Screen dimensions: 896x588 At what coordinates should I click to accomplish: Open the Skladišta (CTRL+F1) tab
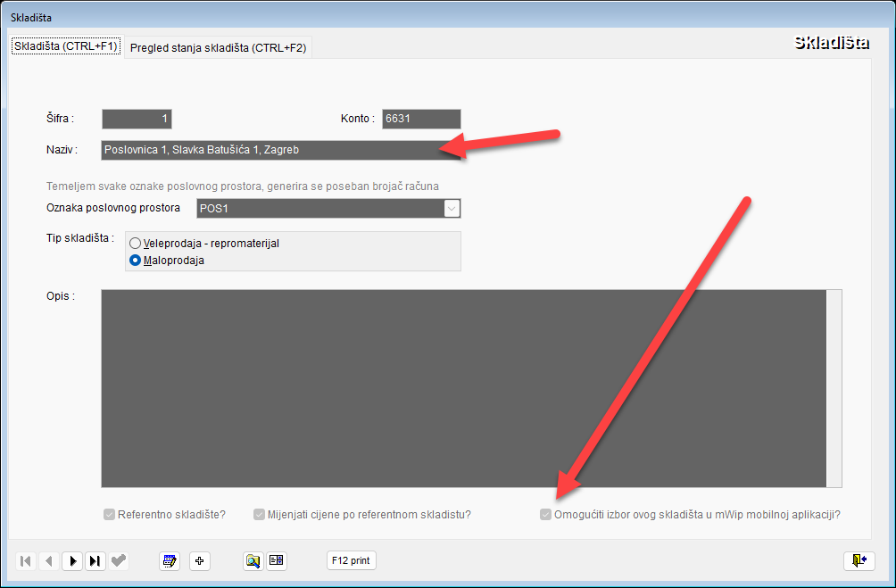(66, 46)
